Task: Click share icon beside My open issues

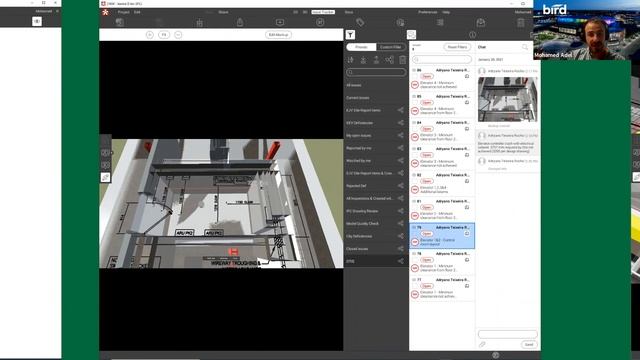Action: click(x=400, y=136)
